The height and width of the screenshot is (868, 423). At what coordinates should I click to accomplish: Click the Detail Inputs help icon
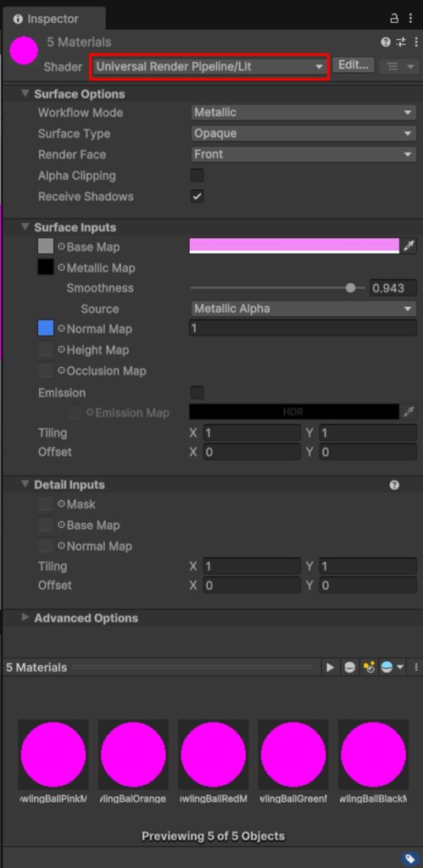[394, 485]
